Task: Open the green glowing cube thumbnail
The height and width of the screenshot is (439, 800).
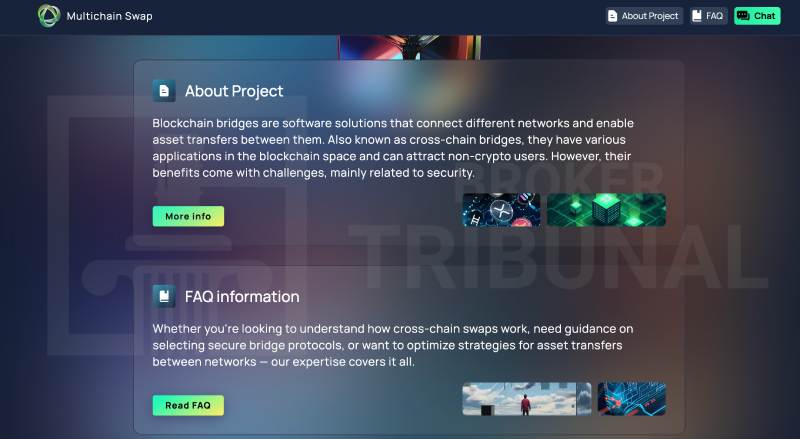Action: click(606, 210)
